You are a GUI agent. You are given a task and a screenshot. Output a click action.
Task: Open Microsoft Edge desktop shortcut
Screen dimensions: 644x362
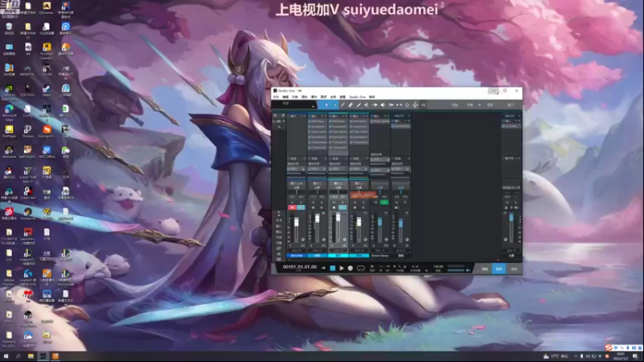[9, 112]
